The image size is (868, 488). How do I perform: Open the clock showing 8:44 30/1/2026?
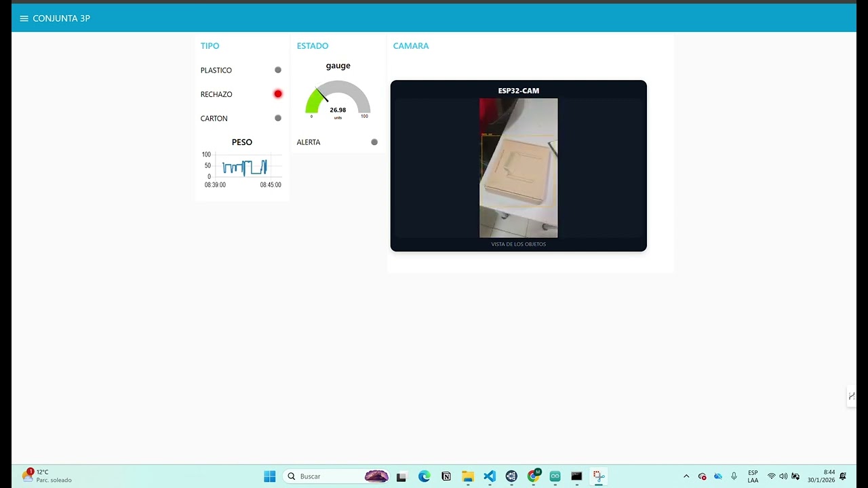(x=821, y=476)
